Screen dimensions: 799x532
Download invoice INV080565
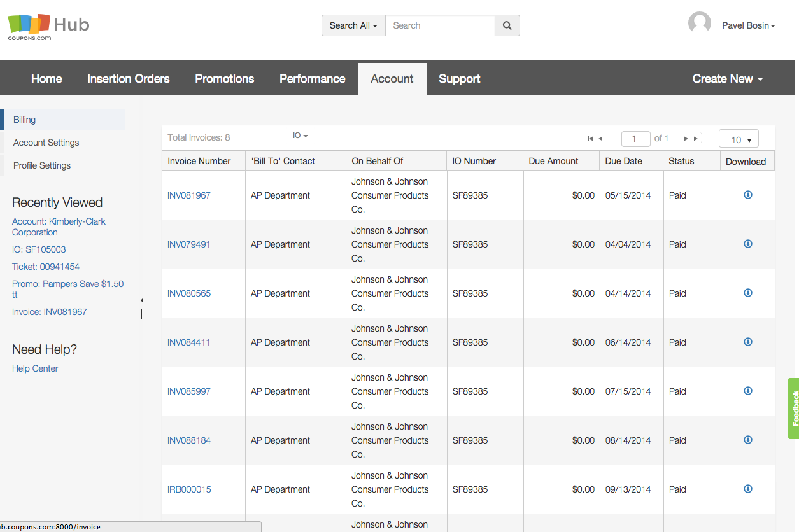[x=748, y=293]
